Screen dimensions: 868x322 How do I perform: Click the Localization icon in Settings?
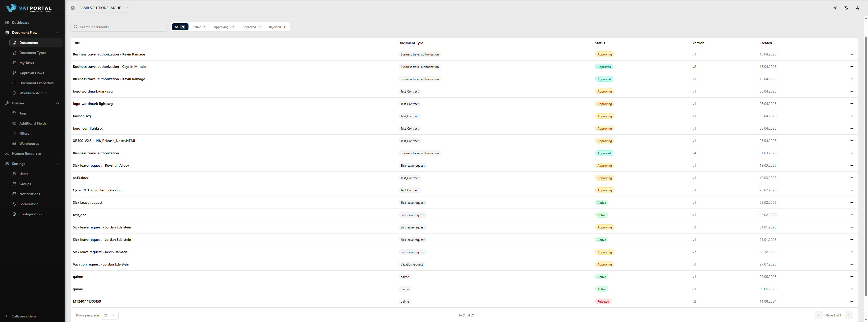tap(14, 204)
